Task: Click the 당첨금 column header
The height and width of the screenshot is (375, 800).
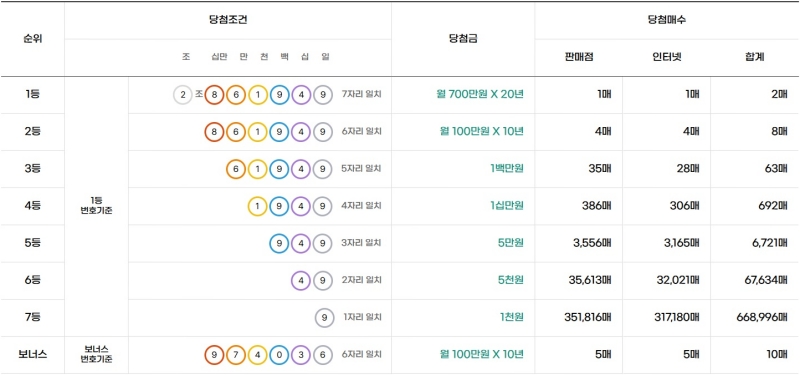Action: (x=463, y=39)
